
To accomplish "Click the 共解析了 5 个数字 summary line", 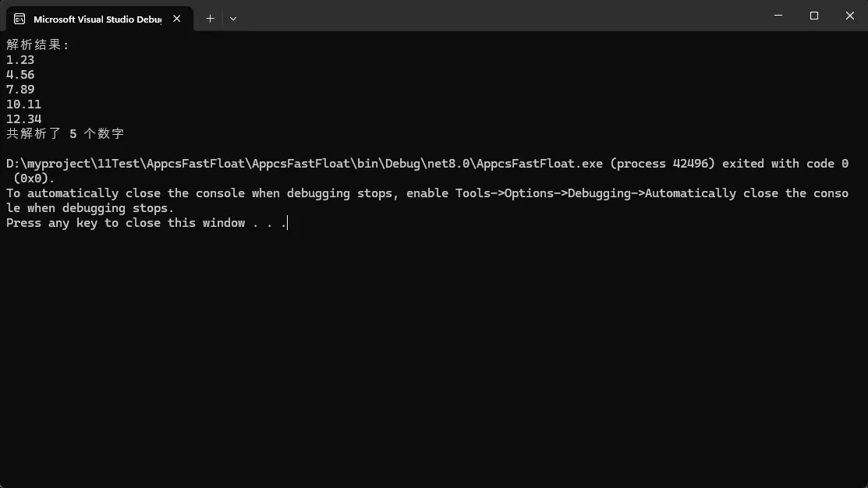I will click(x=66, y=134).
